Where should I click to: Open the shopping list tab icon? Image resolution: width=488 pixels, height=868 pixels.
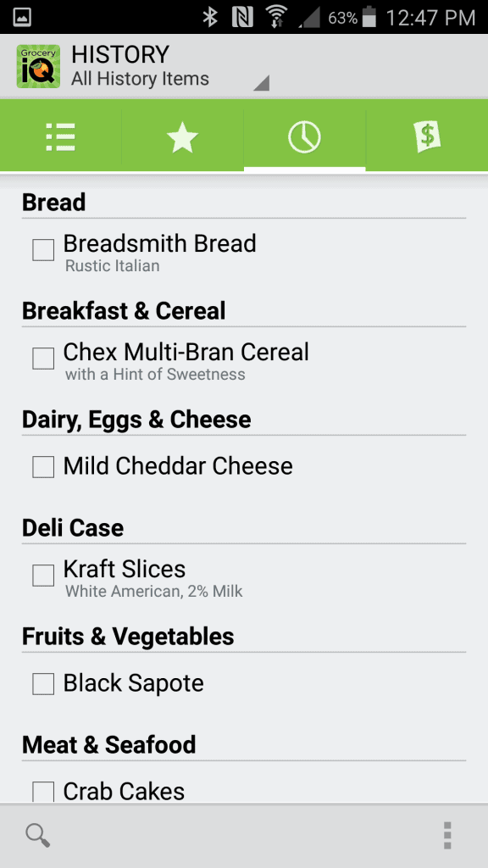pyautogui.click(x=61, y=136)
